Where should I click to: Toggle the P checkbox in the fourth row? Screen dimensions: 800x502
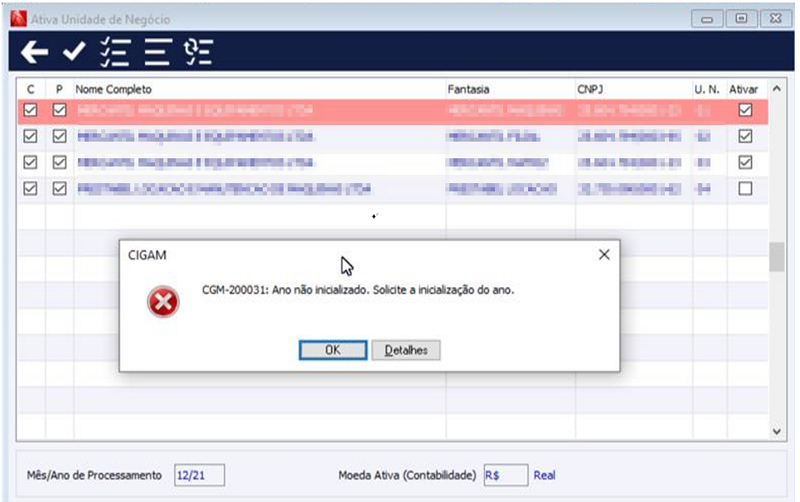60,189
